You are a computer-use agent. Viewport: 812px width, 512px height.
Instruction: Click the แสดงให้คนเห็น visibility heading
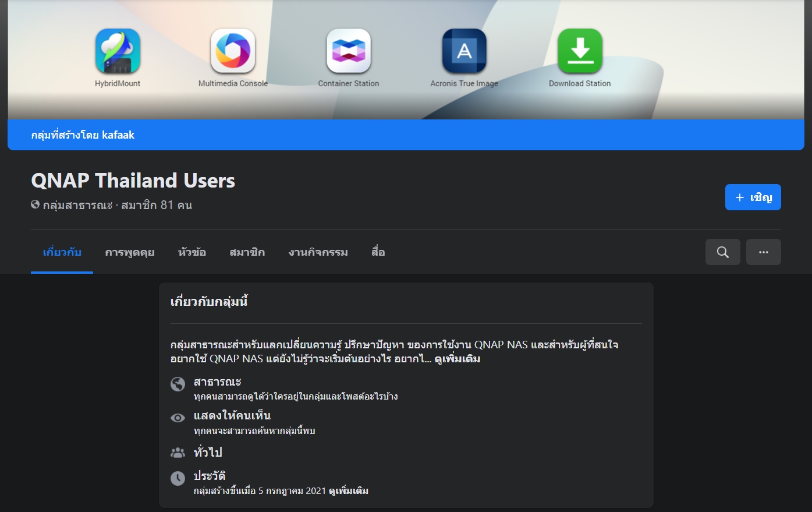232,415
